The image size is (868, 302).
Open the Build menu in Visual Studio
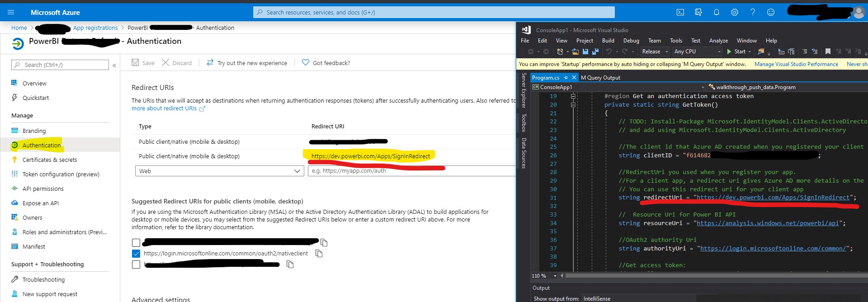click(608, 41)
